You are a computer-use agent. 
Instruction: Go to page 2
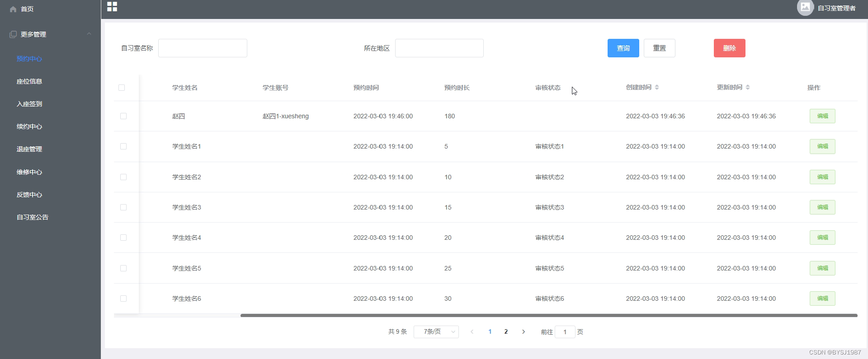click(x=506, y=331)
